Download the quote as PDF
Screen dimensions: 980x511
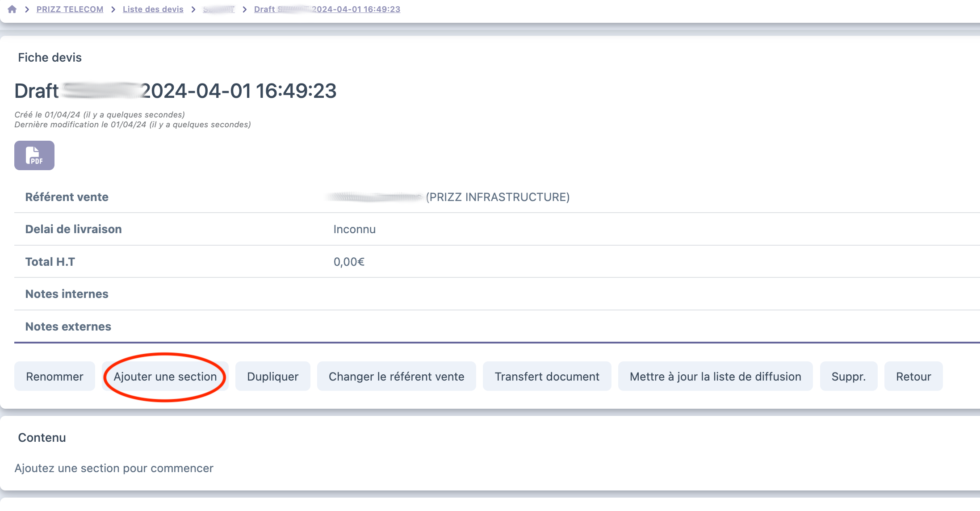[34, 155]
